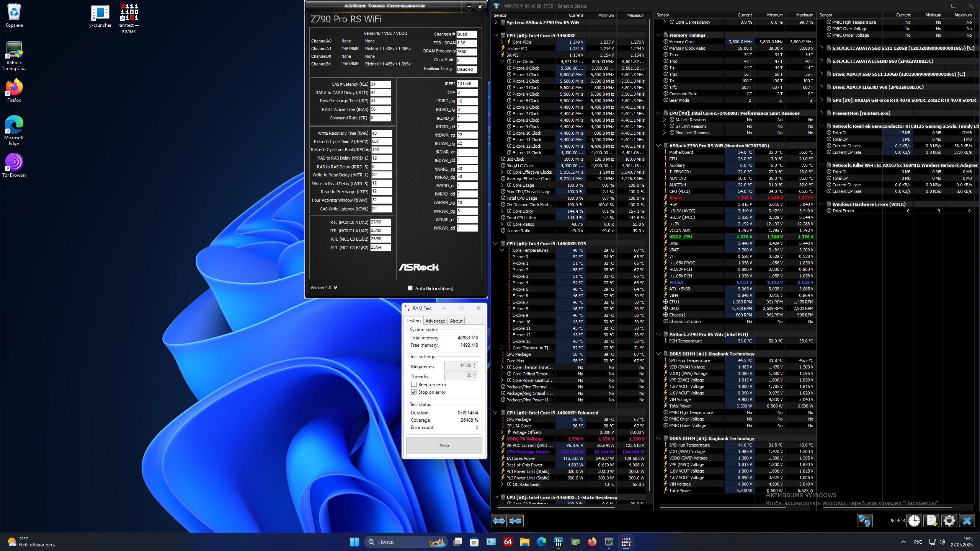Click HWiNFO shrink layout arrows icon

516,521
